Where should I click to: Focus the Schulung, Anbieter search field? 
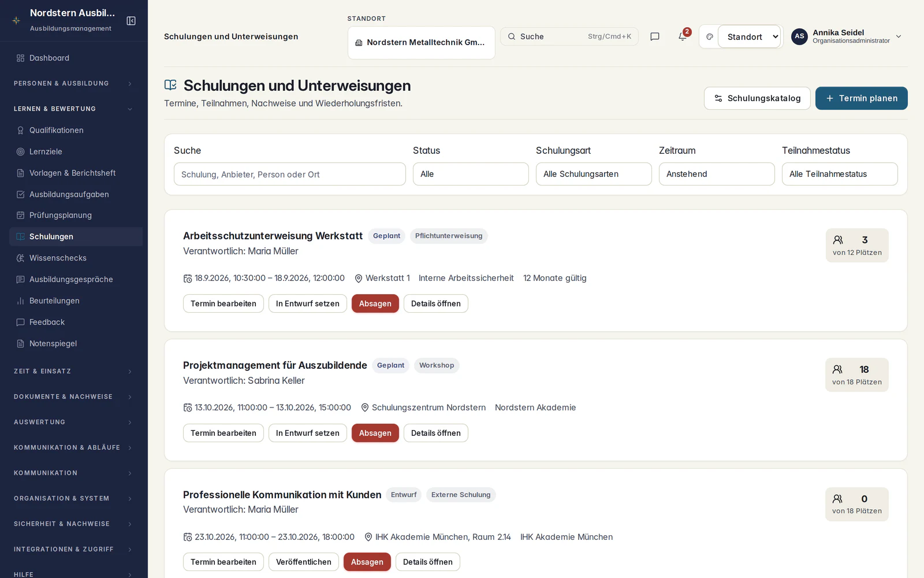coord(290,174)
